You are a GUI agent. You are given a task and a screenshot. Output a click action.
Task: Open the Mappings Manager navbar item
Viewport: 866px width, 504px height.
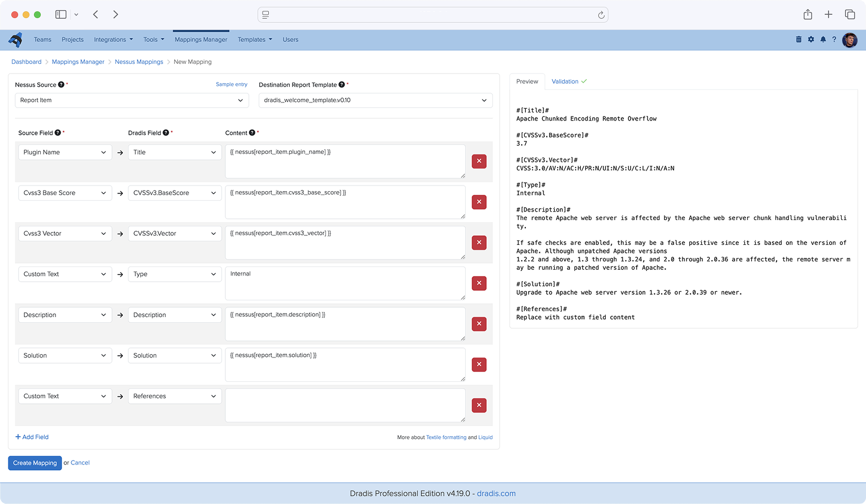pos(201,40)
